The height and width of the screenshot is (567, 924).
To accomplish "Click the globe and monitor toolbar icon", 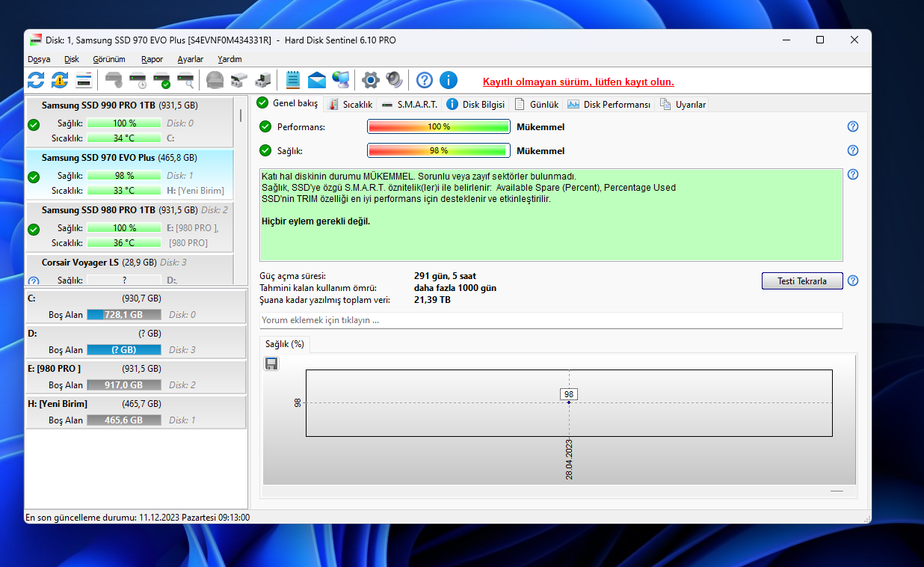I will pos(341,80).
